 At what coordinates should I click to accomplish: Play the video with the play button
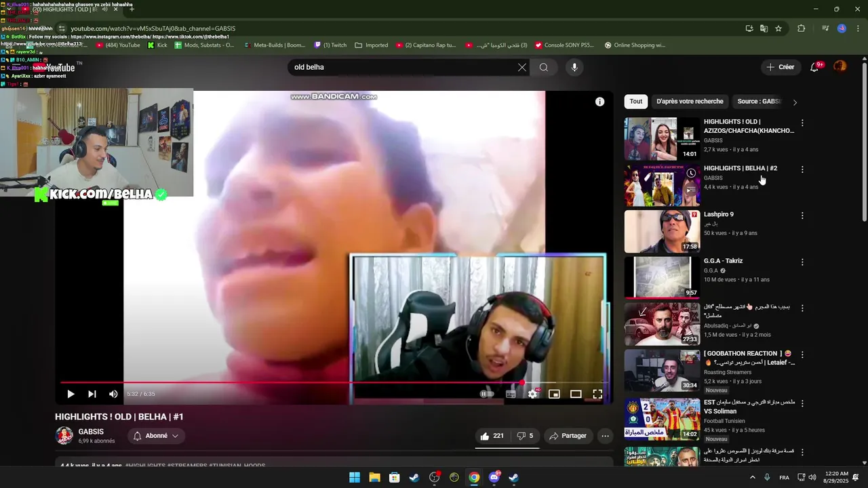pos(71,394)
